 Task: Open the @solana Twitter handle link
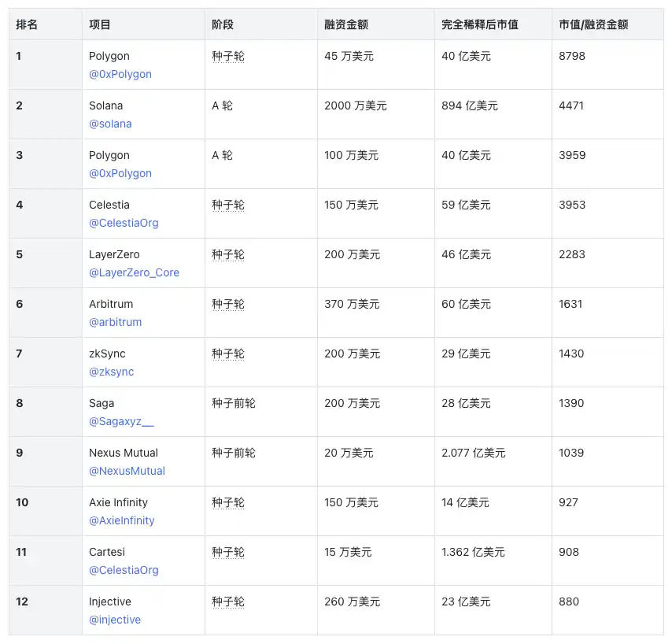click(110, 124)
